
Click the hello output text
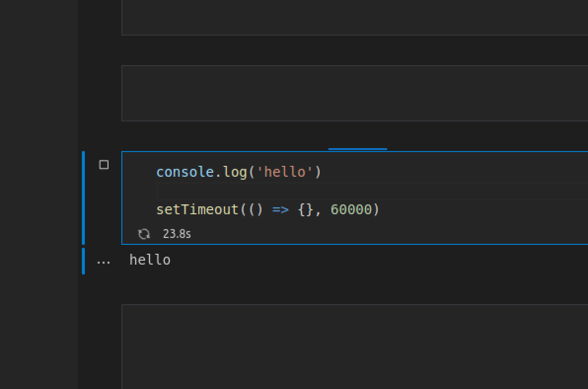click(x=149, y=259)
